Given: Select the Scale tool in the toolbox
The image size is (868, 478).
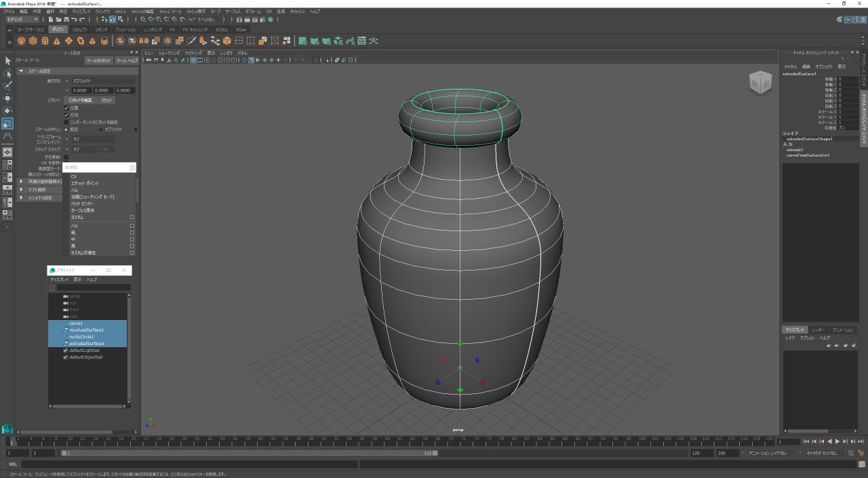Looking at the screenshot, I should pos(7,123).
